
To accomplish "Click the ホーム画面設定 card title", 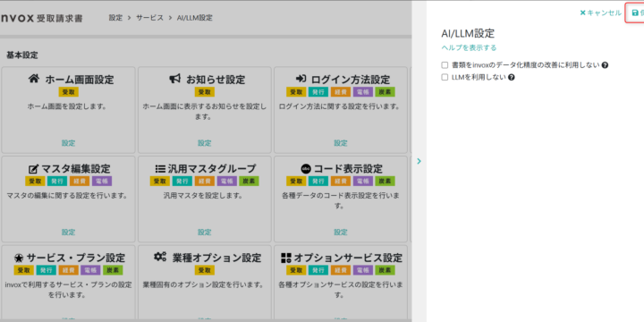I will [x=80, y=79].
